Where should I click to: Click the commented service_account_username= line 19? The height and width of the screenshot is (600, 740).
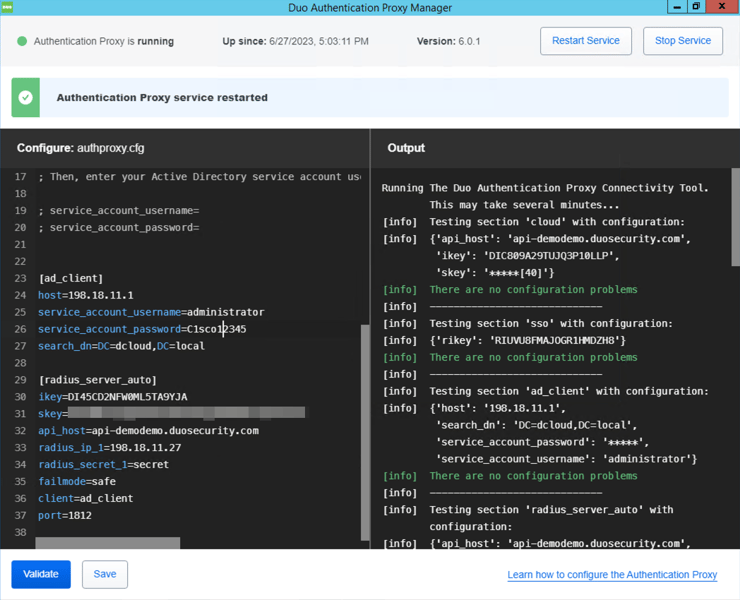[x=118, y=211]
